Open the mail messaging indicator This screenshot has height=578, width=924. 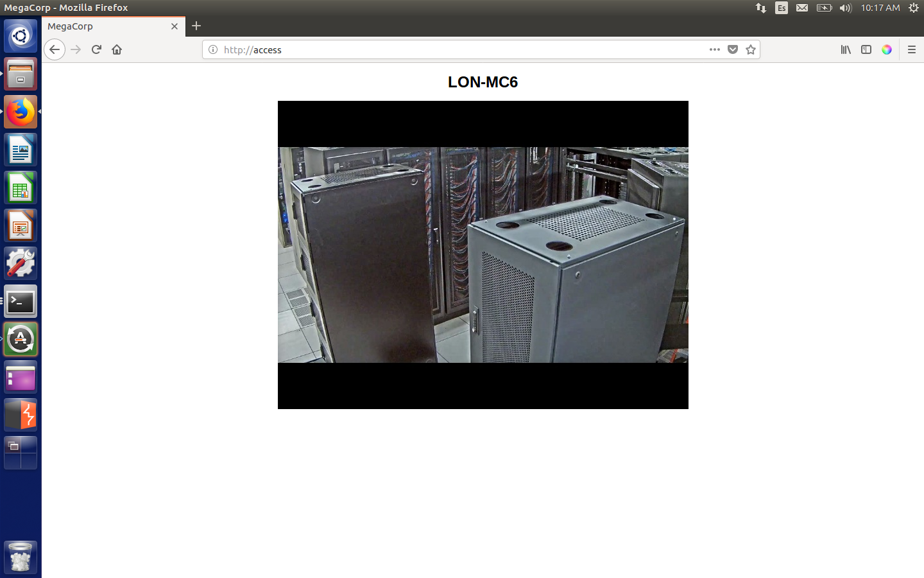802,8
